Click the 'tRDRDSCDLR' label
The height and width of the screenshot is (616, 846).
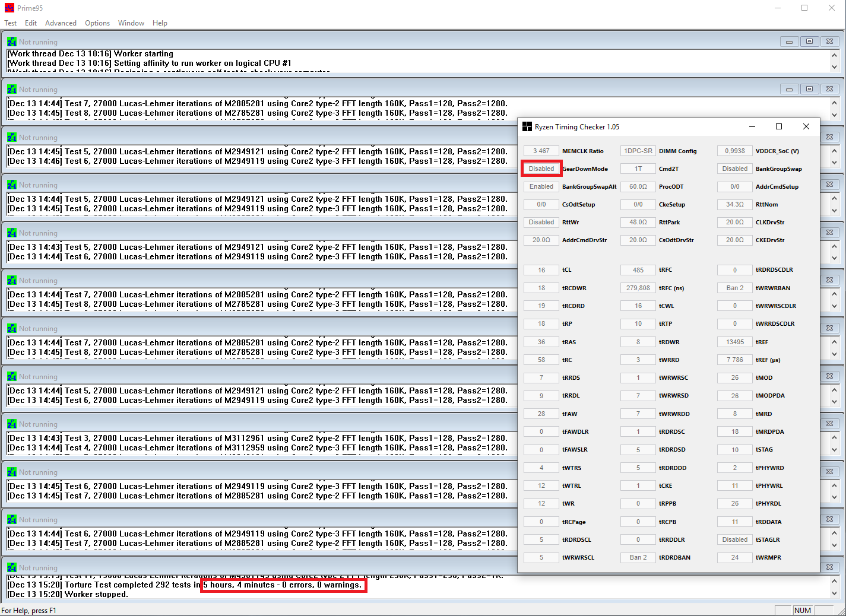coord(774,270)
